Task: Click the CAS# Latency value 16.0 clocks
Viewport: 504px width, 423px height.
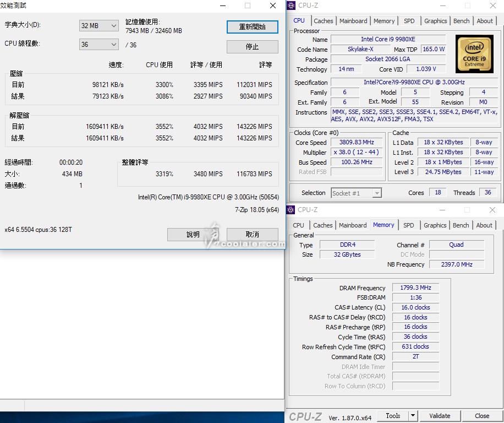Action: (x=415, y=307)
